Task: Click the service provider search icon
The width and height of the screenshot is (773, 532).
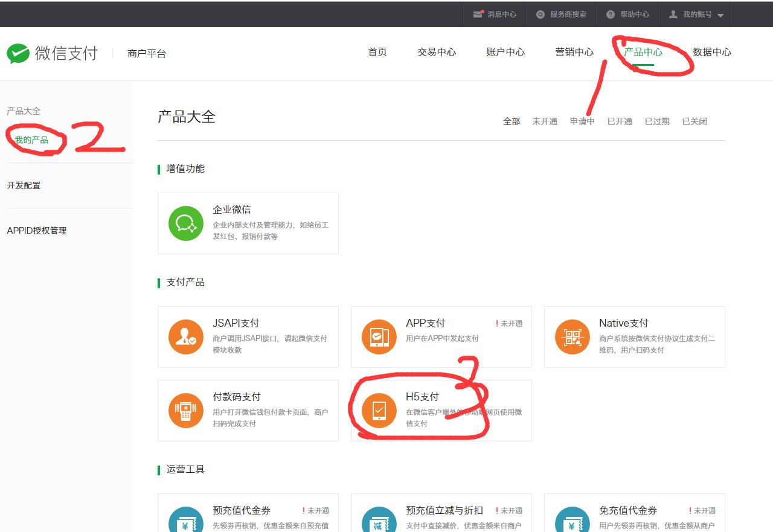Action: tap(540, 14)
